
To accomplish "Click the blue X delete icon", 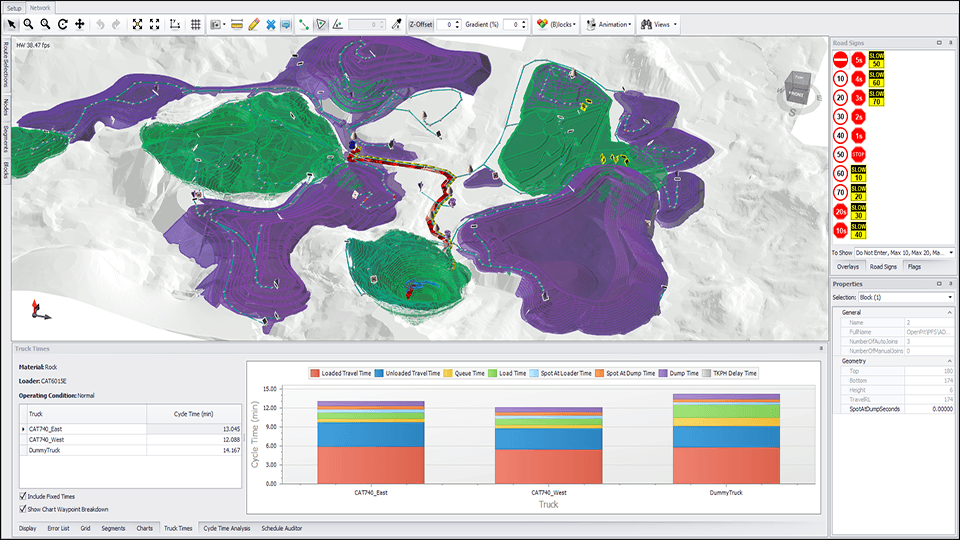I will (270, 23).
